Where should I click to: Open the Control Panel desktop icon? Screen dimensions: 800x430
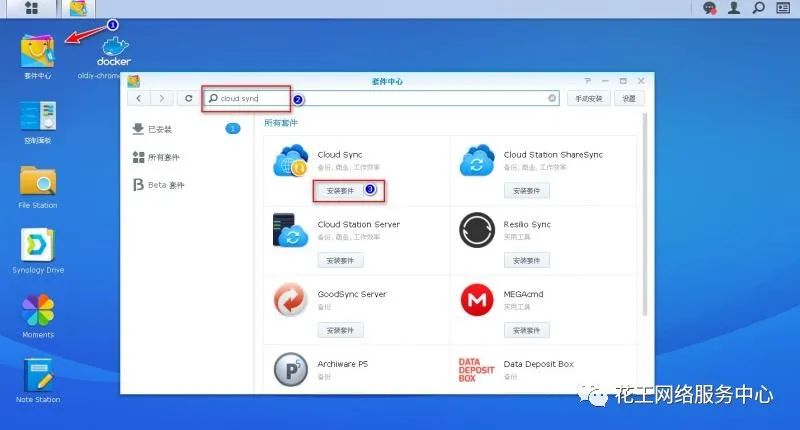tap(38, 116)
